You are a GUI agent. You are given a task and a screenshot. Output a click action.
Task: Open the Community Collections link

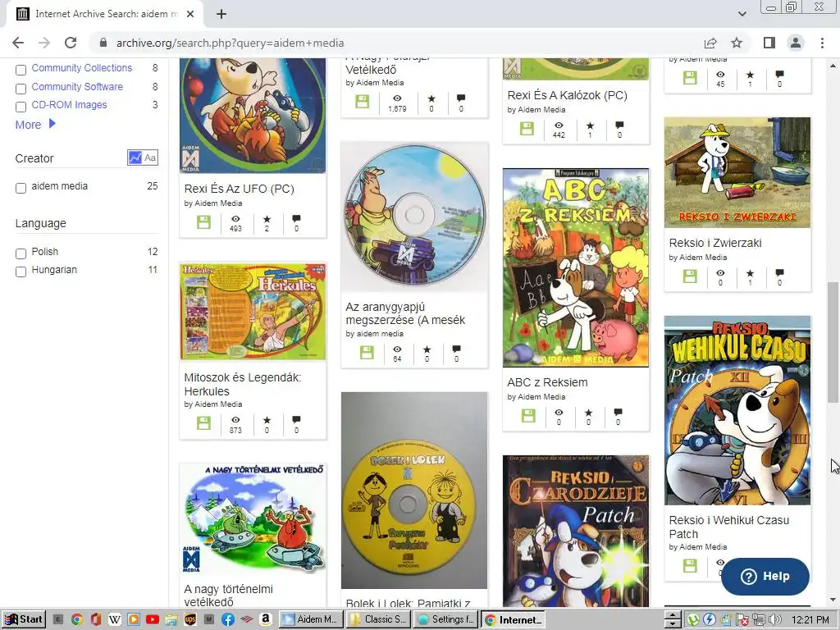pos(81,68)
